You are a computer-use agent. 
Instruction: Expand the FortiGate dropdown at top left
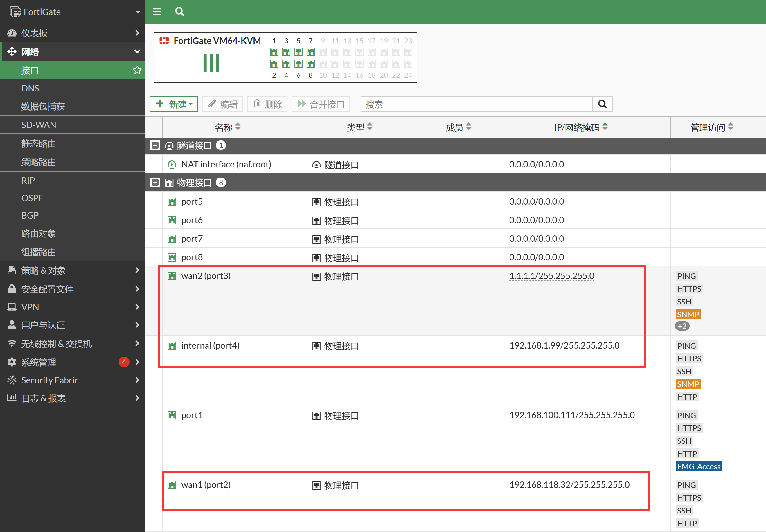pyautogui.click(x=138, y=12)
